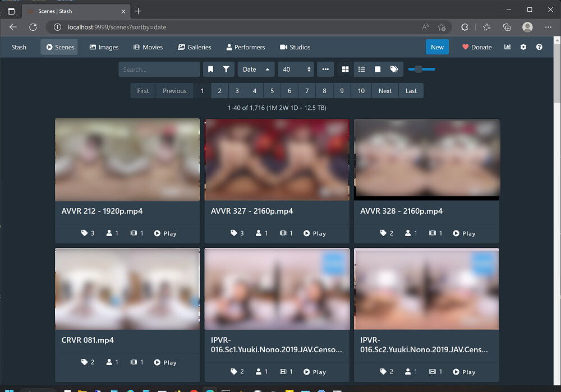Screen dimensions: 561x392
Task: Open Stash settings gear icon
Action: [523, 47]
